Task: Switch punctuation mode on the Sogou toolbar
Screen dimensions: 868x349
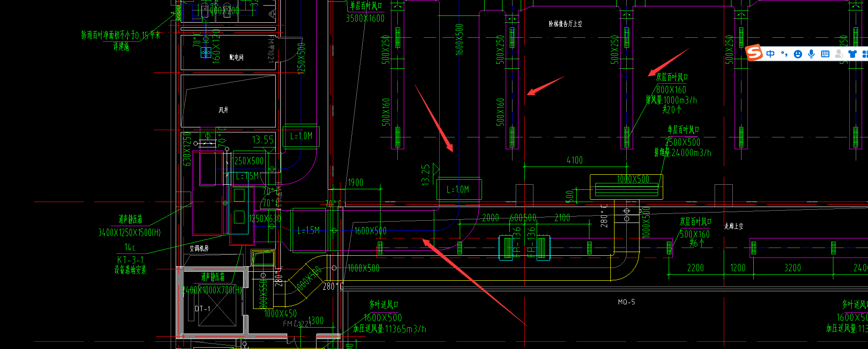Action: pos(784,54)
